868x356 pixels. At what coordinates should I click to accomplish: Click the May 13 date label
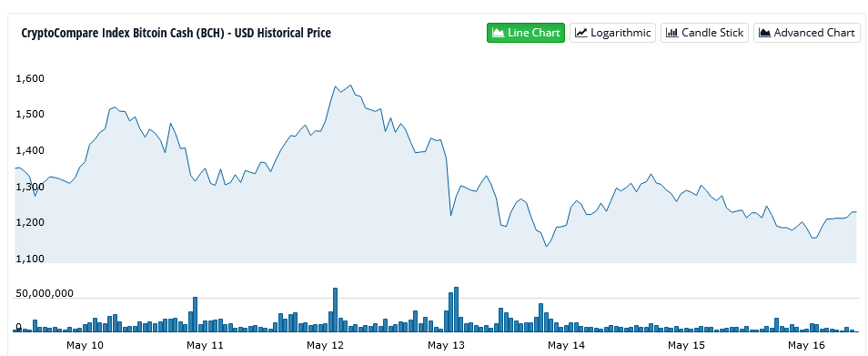pos(446,345)
